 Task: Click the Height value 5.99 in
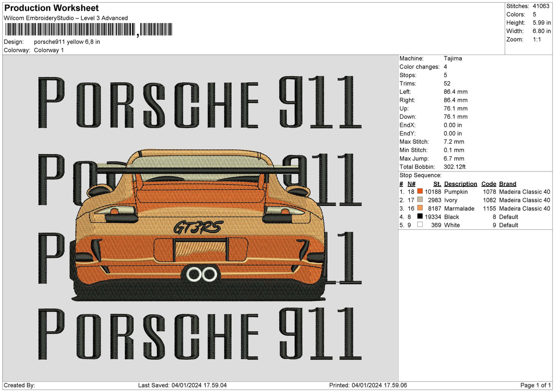(x=541, y=23)
